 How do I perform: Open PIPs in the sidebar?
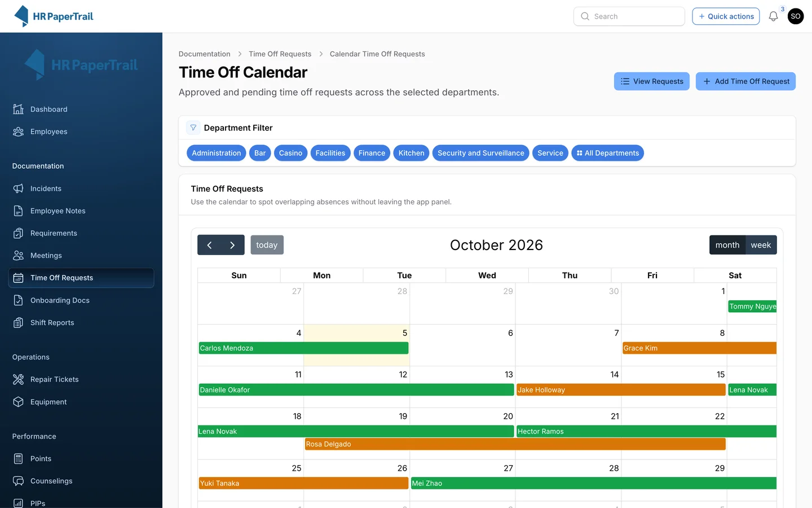[81, 503]
